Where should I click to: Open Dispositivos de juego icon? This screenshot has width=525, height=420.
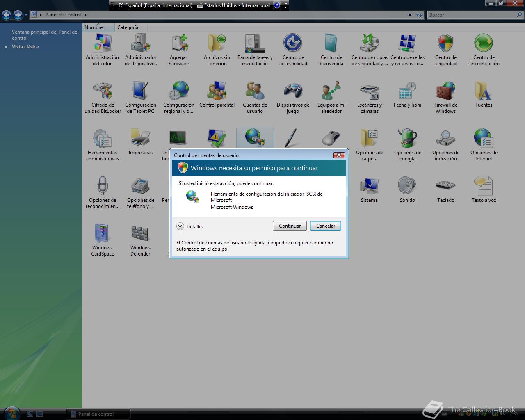(x=293, y=97)
